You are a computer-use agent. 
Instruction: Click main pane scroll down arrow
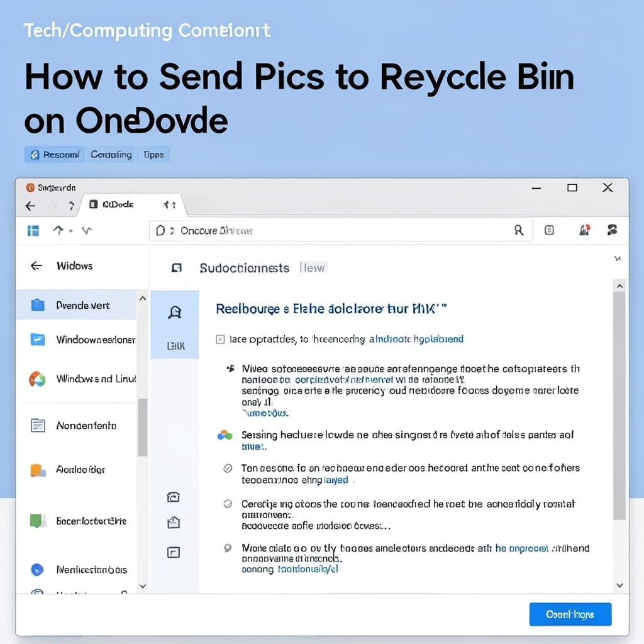[619, 586]
